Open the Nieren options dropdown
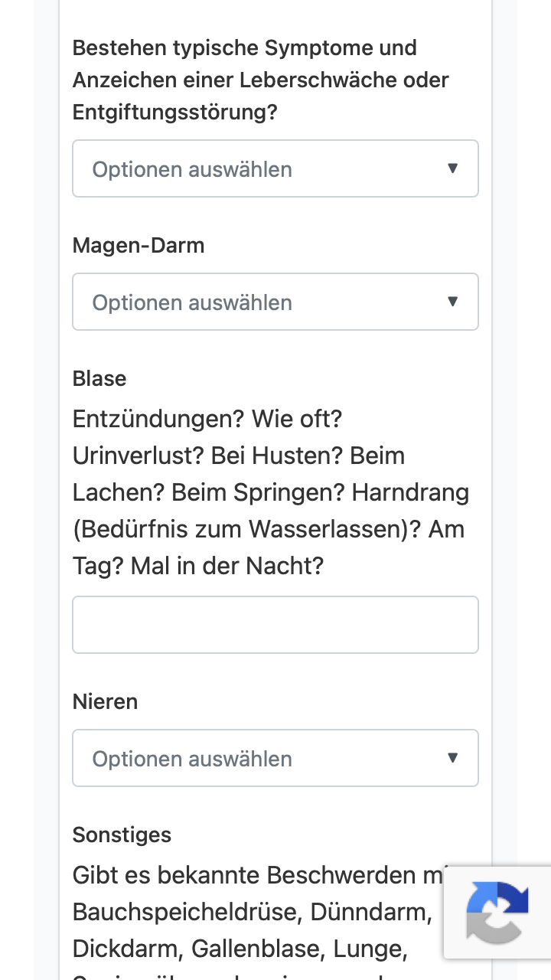 tap(275, 758)
